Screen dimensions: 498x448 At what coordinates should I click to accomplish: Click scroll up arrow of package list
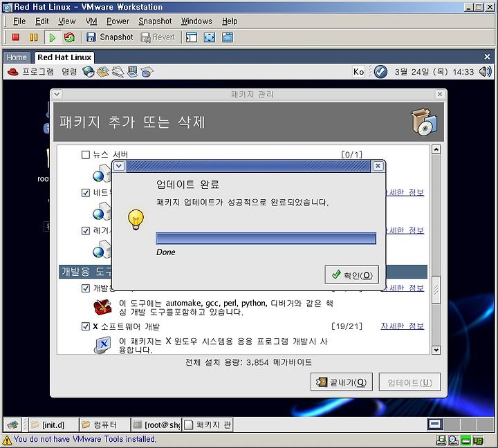(436, 149)
